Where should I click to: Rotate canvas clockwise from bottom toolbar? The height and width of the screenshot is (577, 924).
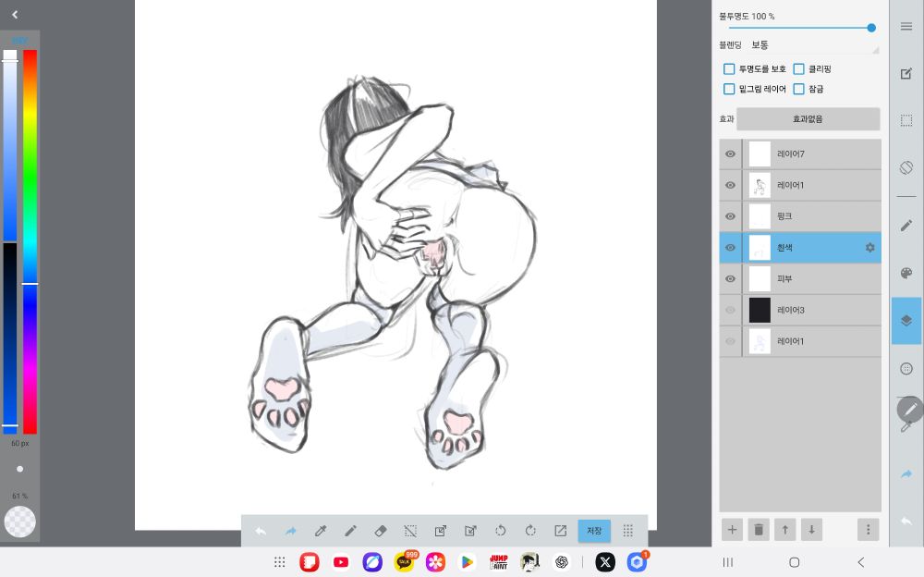530,531
